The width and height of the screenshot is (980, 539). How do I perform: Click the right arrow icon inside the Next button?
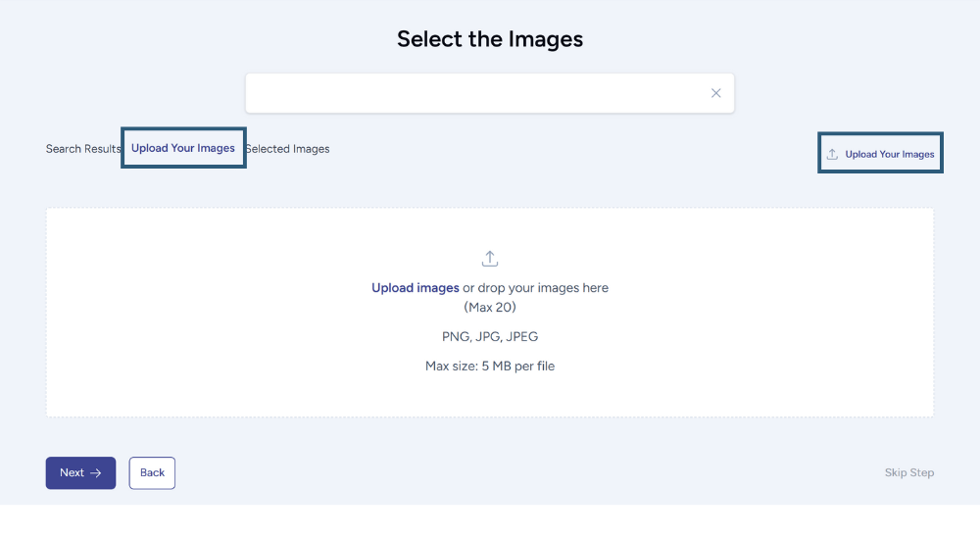coord(96,472)
